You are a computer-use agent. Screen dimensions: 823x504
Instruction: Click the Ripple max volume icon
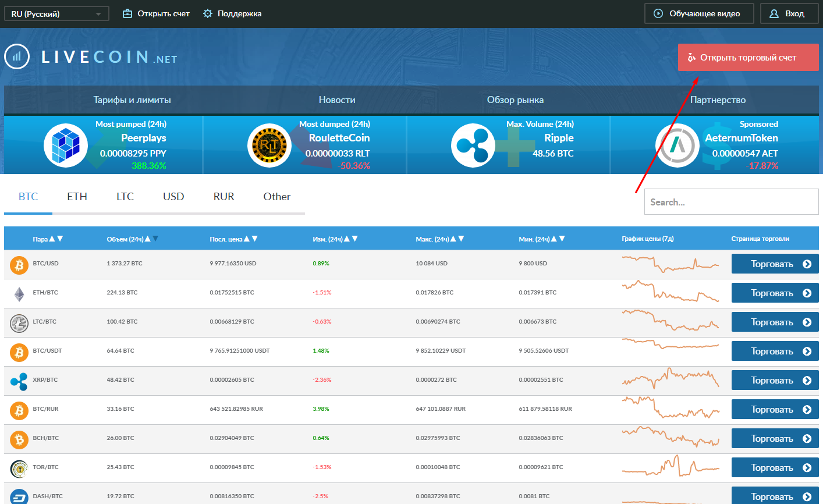[x=473, y=145]
